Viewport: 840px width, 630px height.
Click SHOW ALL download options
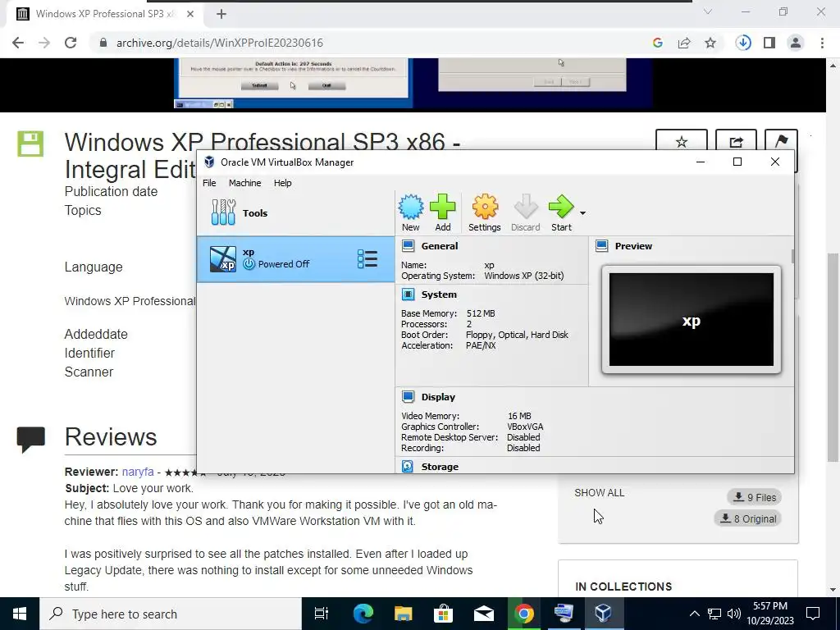[x=600, y=493]
